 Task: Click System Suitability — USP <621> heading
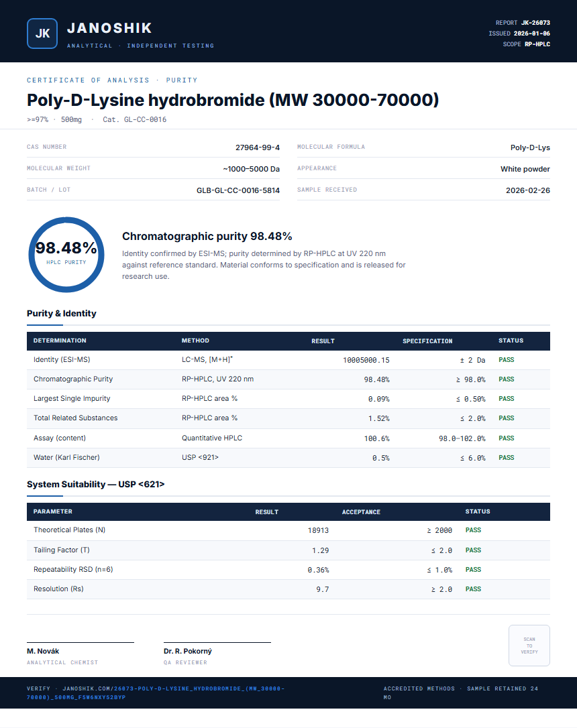(96, 484)
